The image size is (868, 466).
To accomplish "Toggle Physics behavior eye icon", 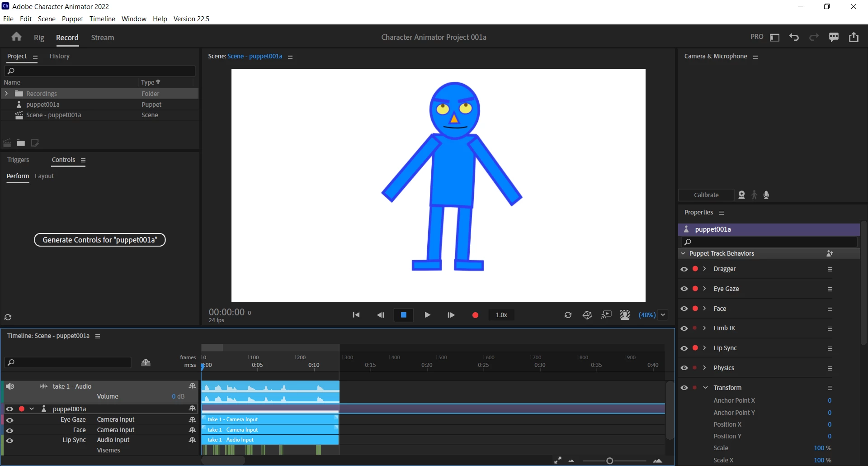I will pos(684,368).
